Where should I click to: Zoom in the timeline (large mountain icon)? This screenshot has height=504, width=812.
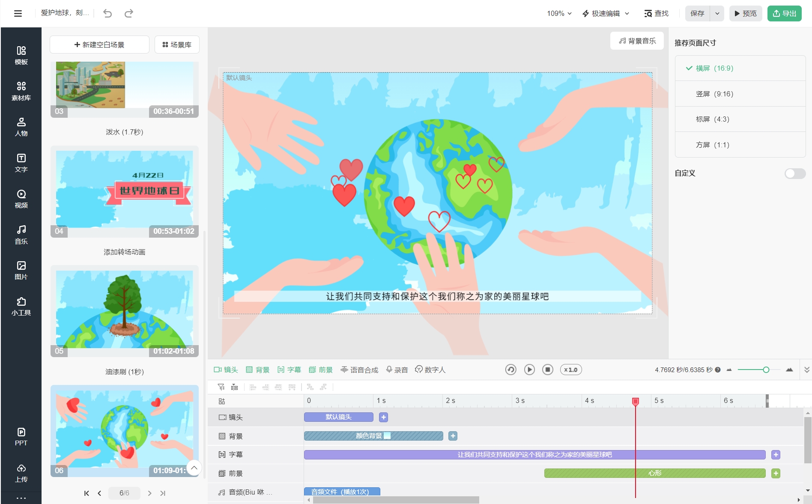pos(789,370)
